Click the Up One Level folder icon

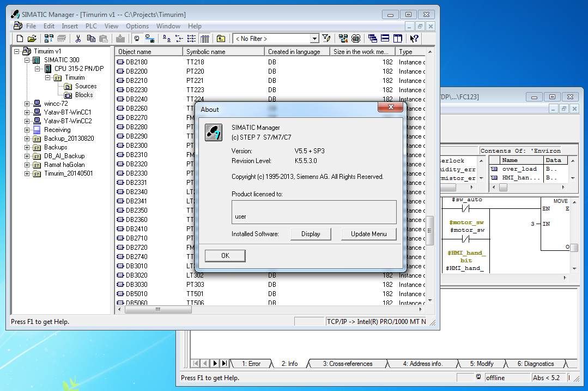tap(221, 38)
